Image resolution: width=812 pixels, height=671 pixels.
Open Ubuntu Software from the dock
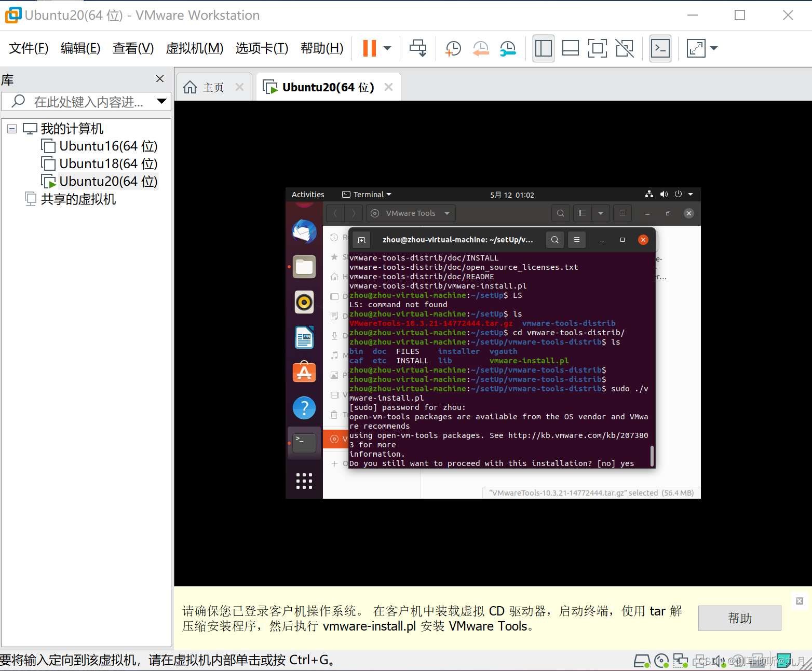click(304, 372)
